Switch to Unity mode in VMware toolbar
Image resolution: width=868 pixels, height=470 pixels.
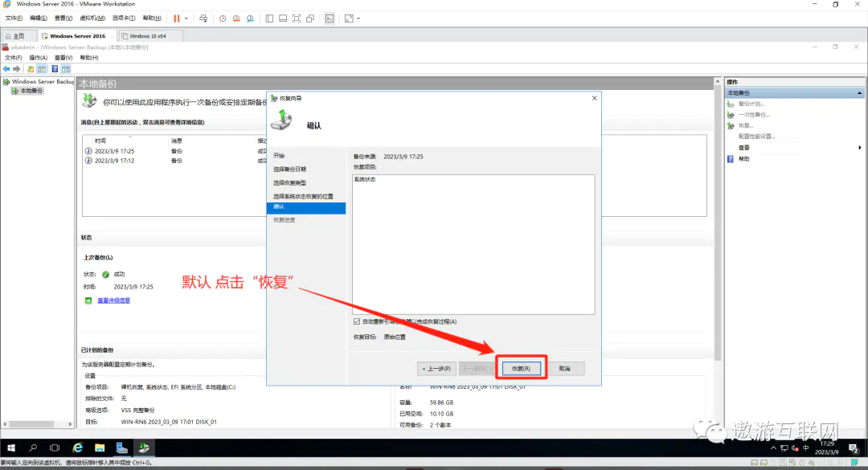click(310, 18)
